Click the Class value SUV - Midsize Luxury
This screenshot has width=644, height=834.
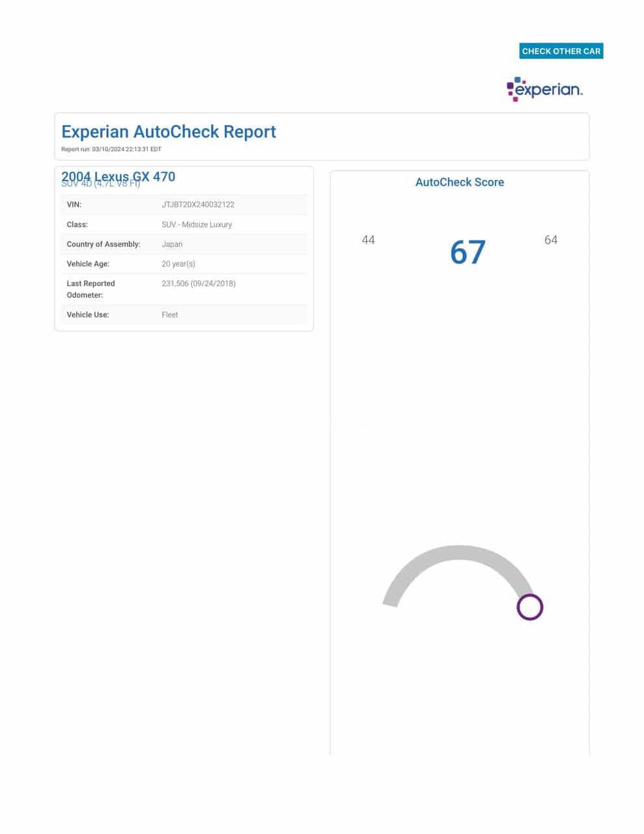click(197, 225)
